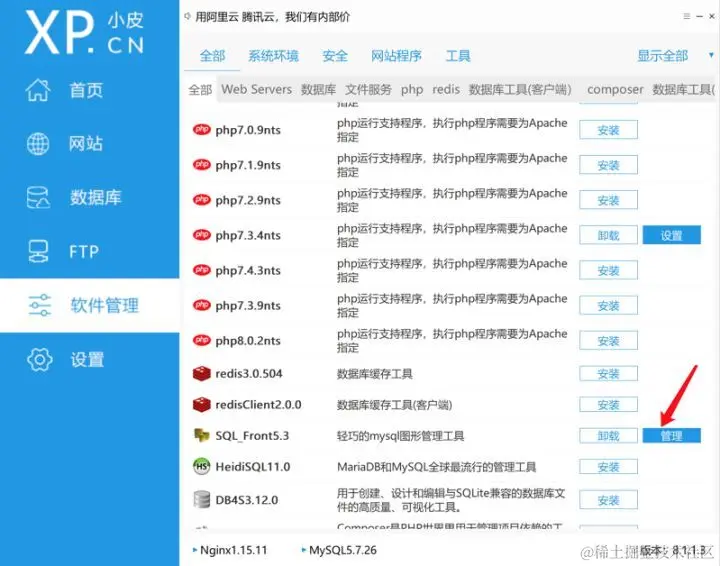Click the 软件管理 sliders icon

[40, 305]
